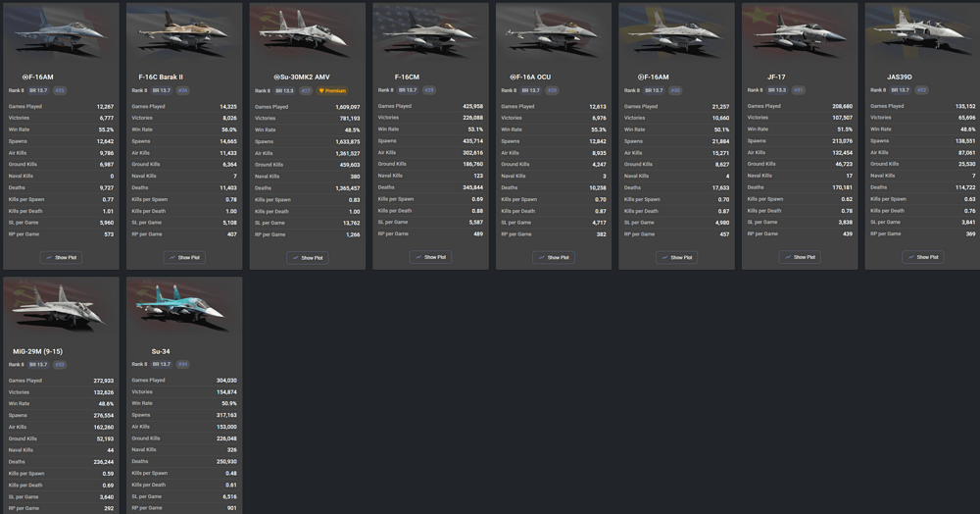Click the #26 position badge
The image size is (980, 514).
[x=182, y=90]
